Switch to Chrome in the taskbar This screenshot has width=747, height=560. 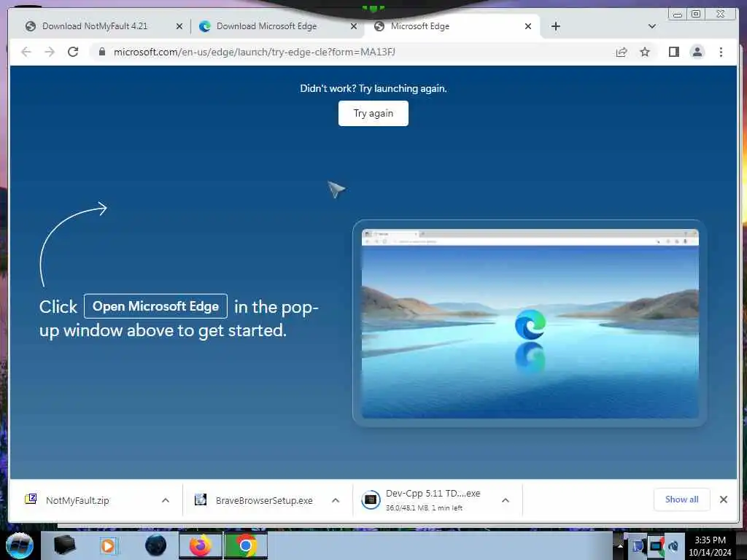(246, 545)
